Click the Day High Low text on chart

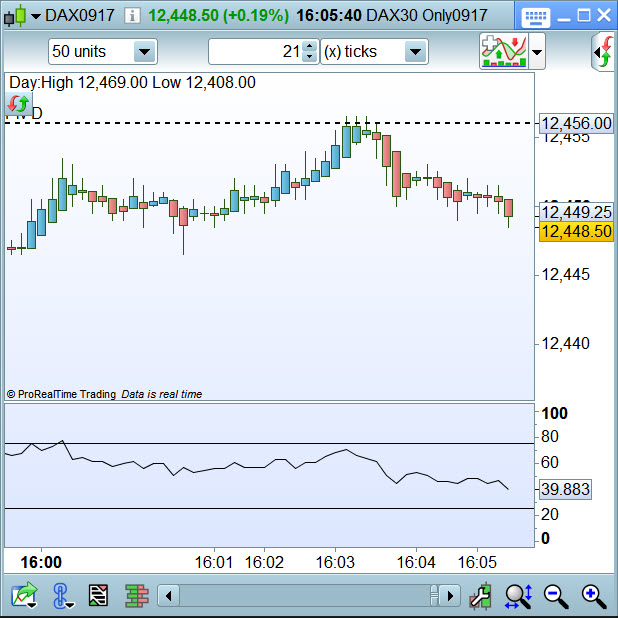click(132, 83)
